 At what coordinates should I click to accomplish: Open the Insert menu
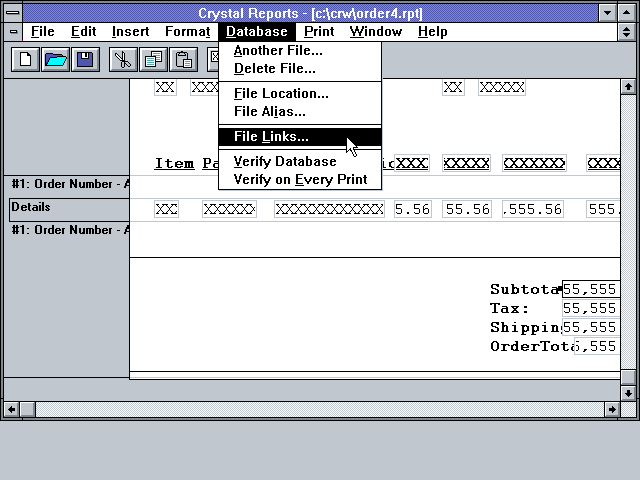[130, 31]
